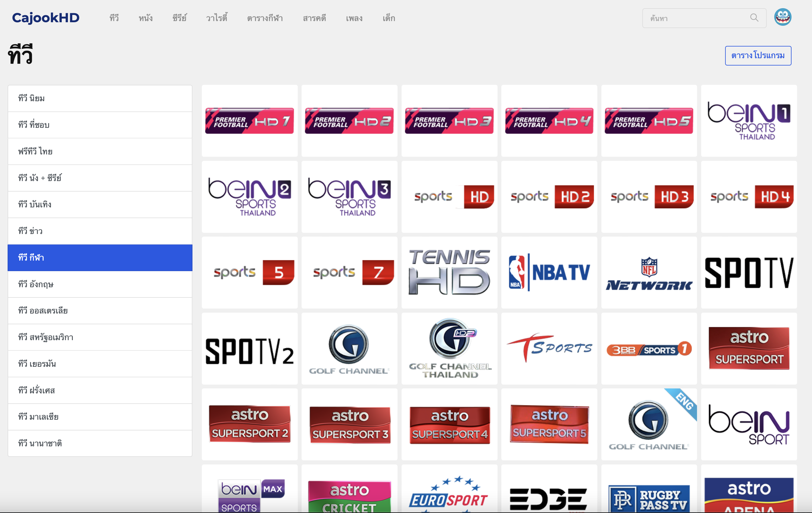812x513 pixels.
Task: Open Premier Football HD 1 channel
Action: [250, 121]
